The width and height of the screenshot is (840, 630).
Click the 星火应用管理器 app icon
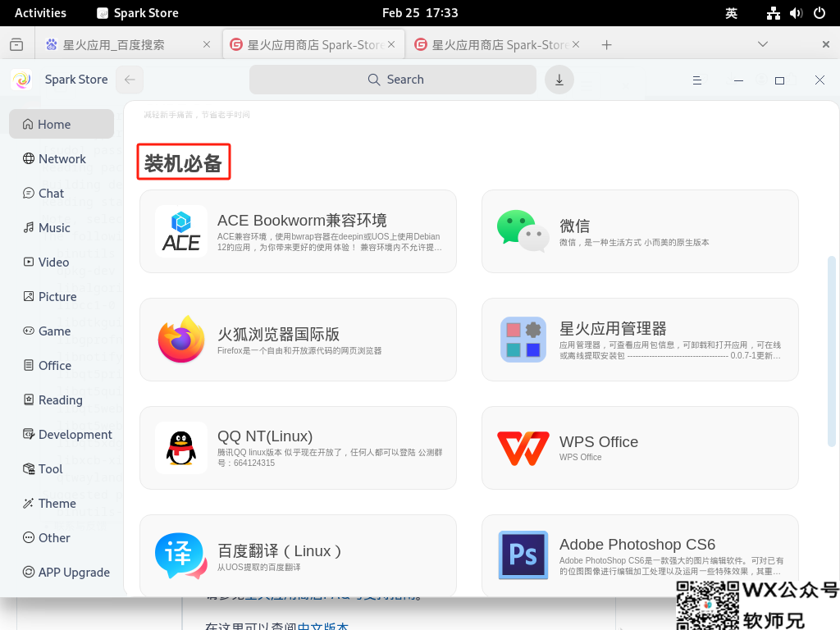[x=523, y=340]
